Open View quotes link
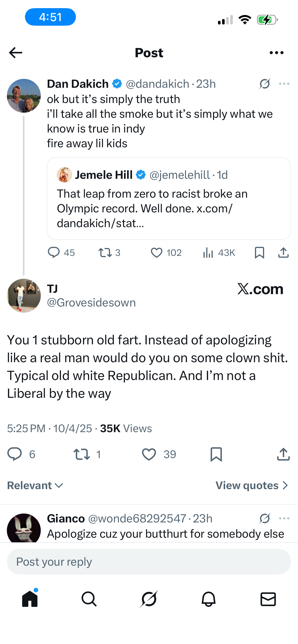The width and height of the screenshot is (298, 644). coord(252,486)
